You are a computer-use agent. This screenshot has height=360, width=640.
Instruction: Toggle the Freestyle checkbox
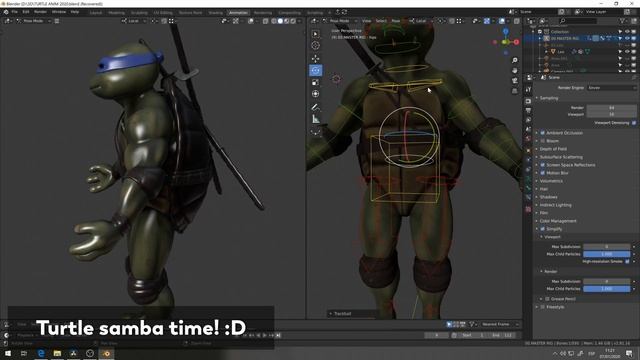pos(543,307)
